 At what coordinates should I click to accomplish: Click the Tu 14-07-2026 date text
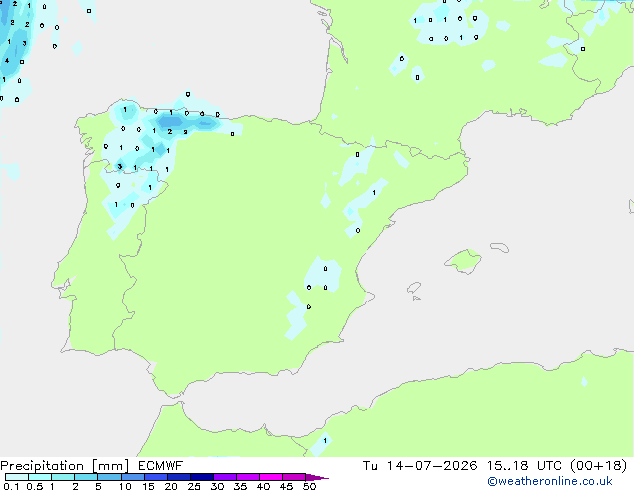click(x=420, y=466)
